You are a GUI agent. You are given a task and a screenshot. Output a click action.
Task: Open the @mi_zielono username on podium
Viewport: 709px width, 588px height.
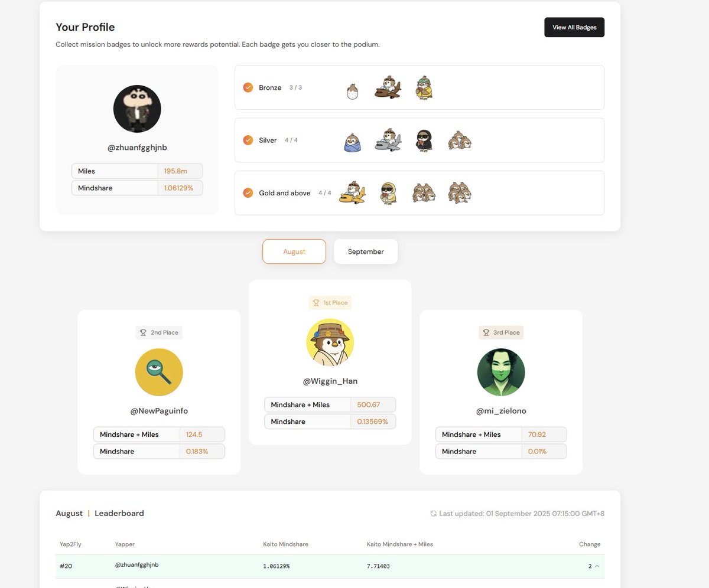(x=501, y=411)
